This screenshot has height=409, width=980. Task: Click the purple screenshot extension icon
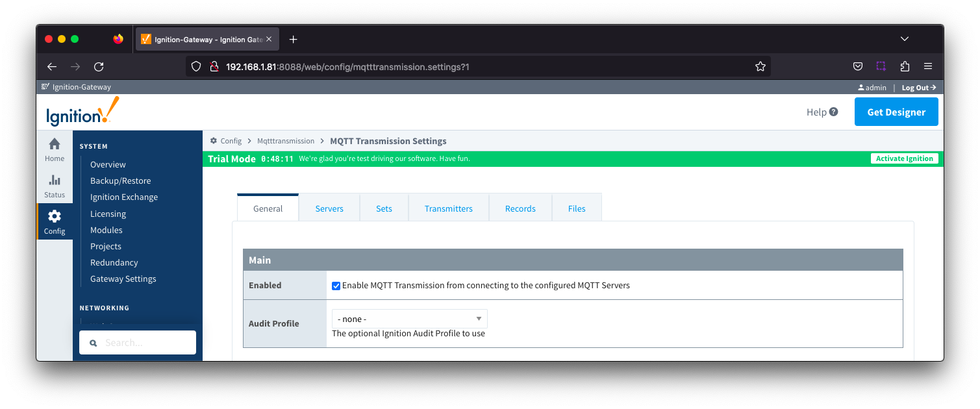[881, 66]
